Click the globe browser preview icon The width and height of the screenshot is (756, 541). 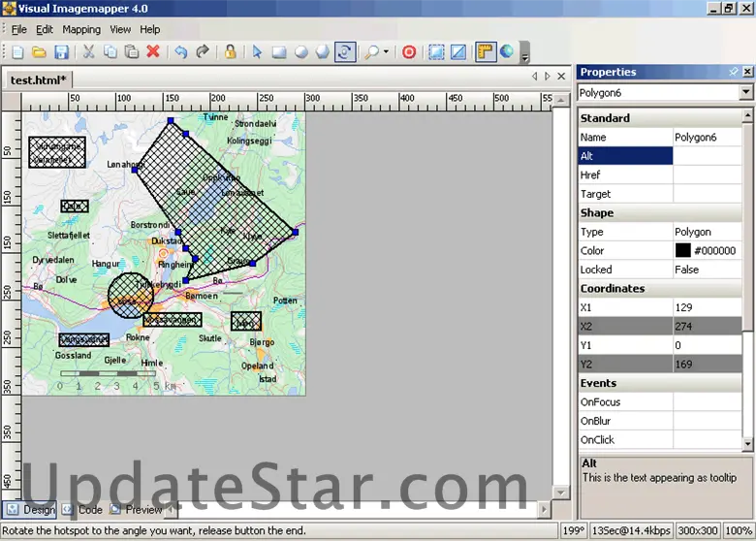pyautogui.click(x=507, y=51)
